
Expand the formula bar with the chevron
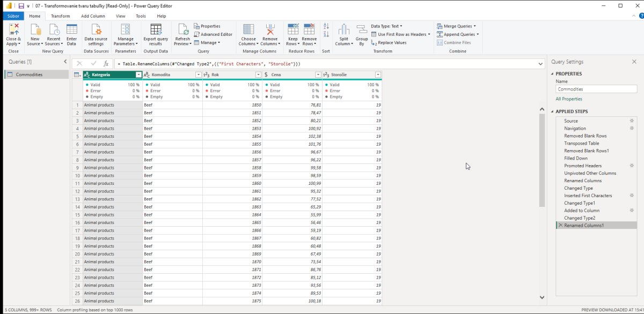point(540,64)
